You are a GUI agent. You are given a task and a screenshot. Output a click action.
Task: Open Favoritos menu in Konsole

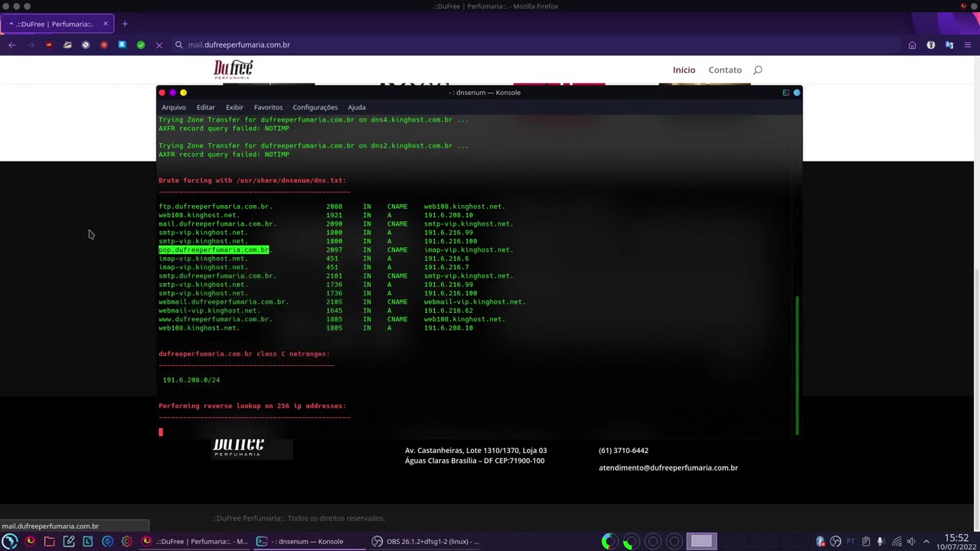pos(268,107)
